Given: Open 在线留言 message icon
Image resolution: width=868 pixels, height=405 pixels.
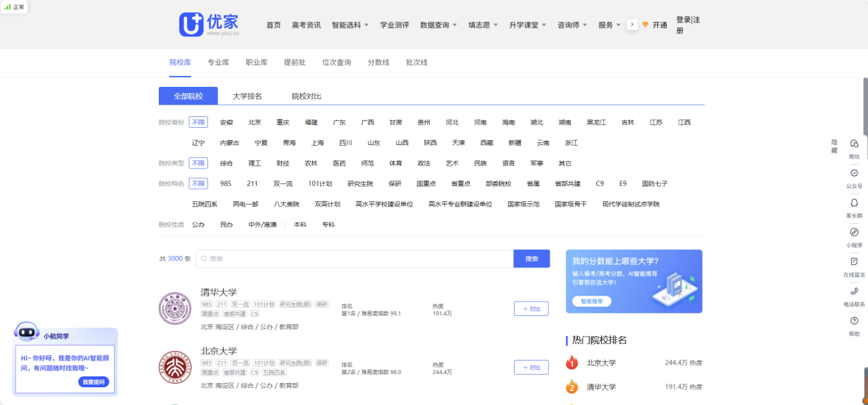Looking at the screenshot, I should 854,262.
